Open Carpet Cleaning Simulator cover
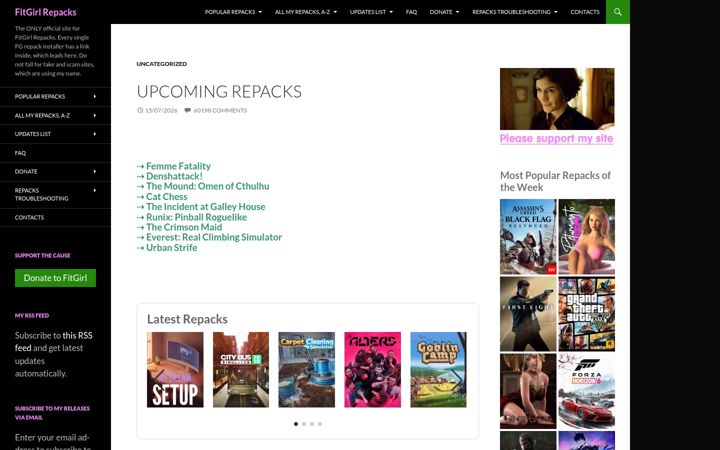720x450 pixels. click(x=306, y=370)
